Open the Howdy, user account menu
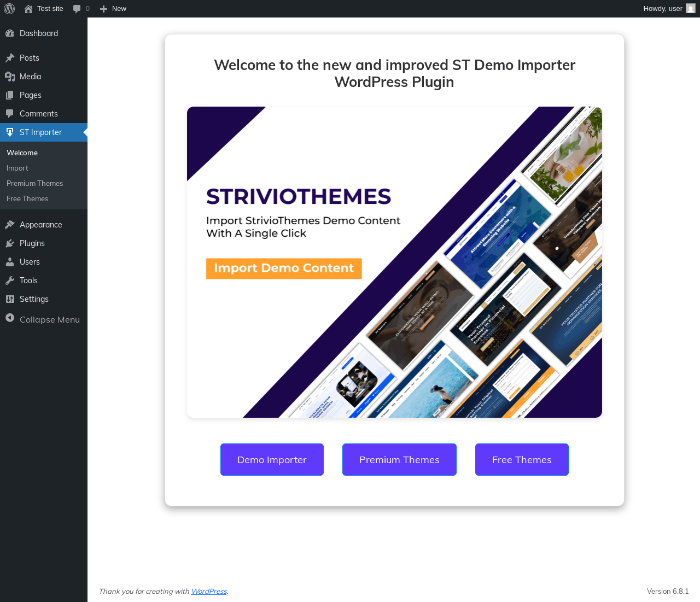The width and height of the screenshot is (700, 602). pyautogui.click(x=669, y=9)
